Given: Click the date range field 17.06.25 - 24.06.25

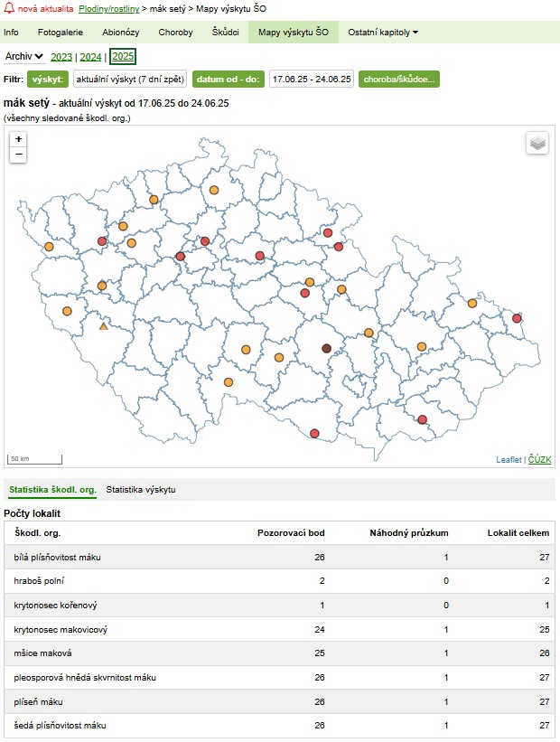Looking at the screenshot, I should point(312,79).
